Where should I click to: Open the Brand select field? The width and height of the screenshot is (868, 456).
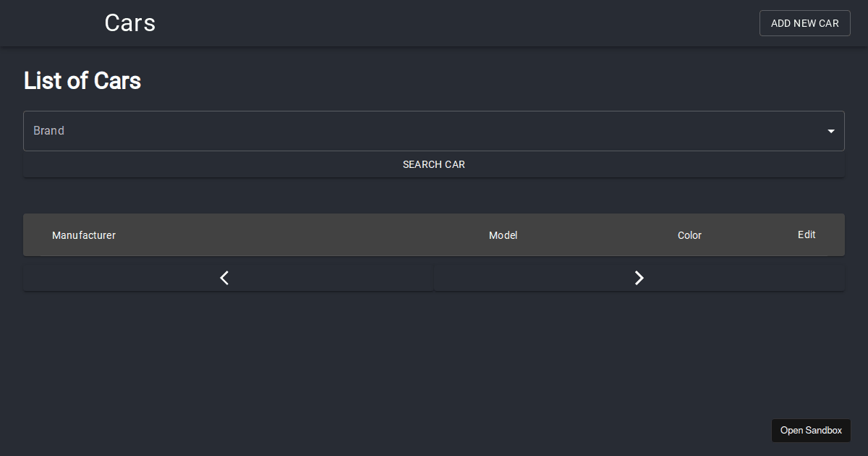point(434,131)
